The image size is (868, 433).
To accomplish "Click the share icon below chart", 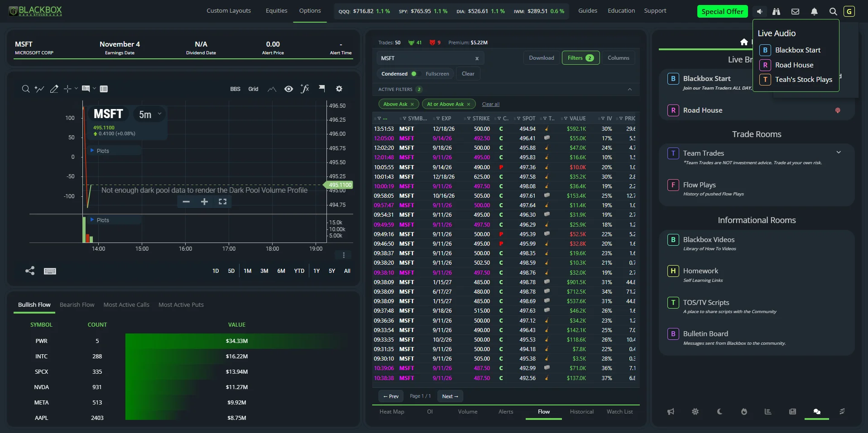I will point(30,271).
